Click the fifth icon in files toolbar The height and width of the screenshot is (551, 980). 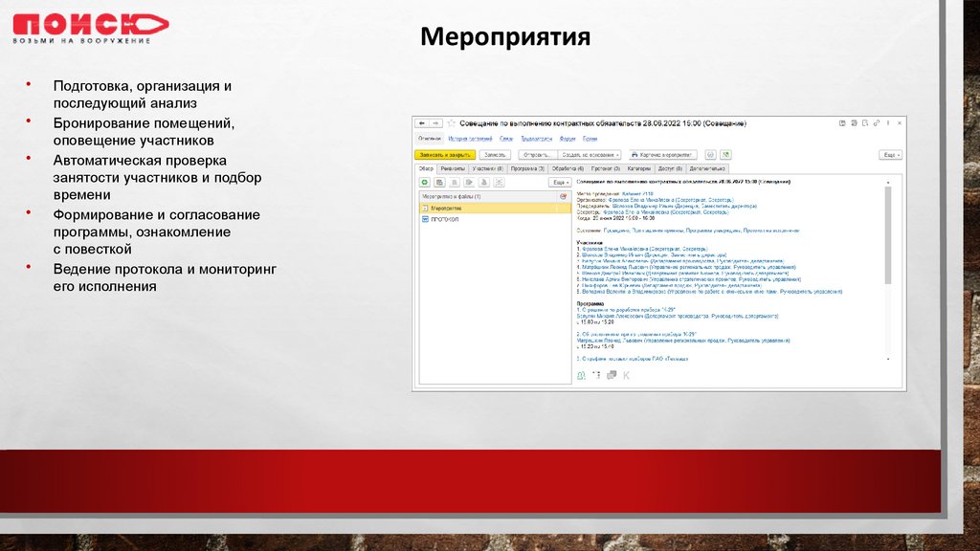coord(483,183)
